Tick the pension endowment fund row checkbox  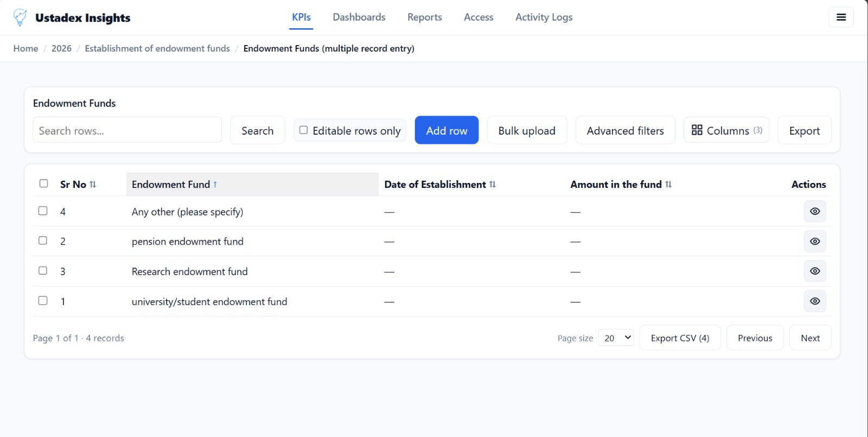(x=43, y=240)
